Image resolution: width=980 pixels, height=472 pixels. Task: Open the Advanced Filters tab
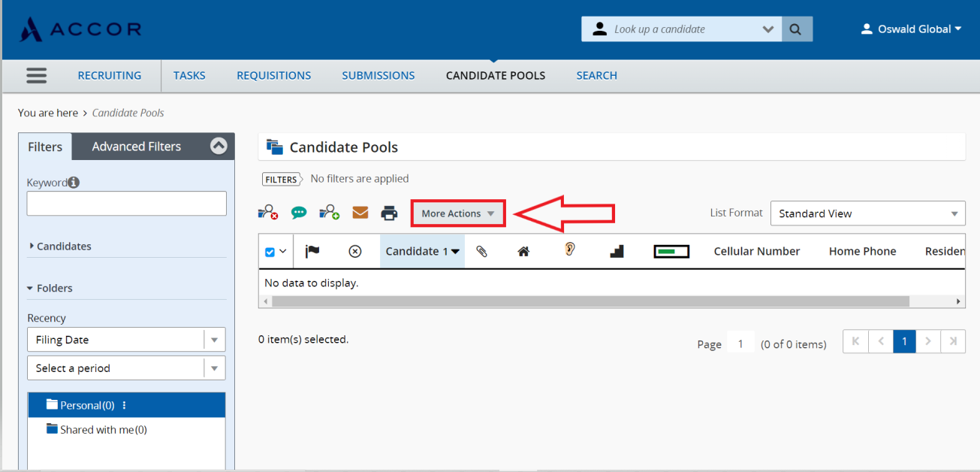tap(136, 146)
